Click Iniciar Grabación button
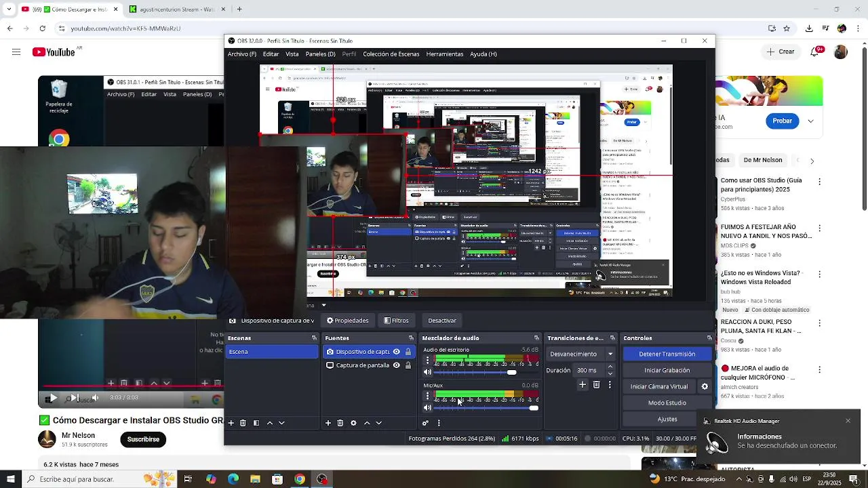The image size is (868, 488). pos(667,370)
